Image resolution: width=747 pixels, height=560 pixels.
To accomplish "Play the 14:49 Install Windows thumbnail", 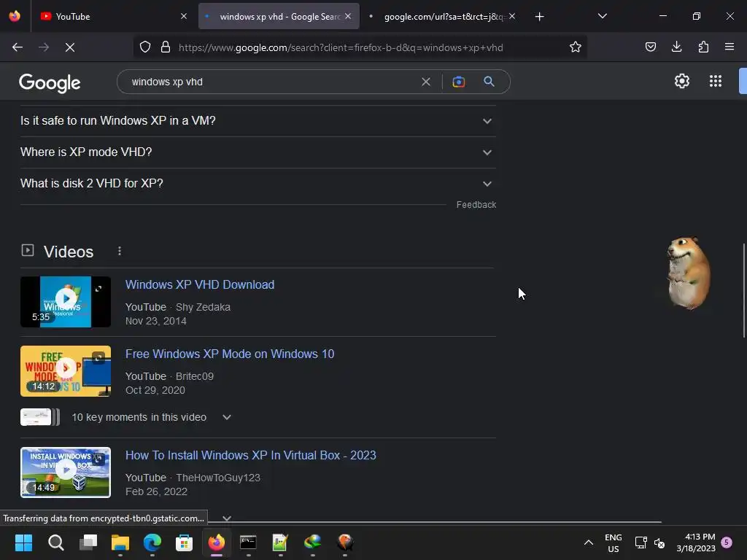I will pyautogui.click(x=66, y=472).
